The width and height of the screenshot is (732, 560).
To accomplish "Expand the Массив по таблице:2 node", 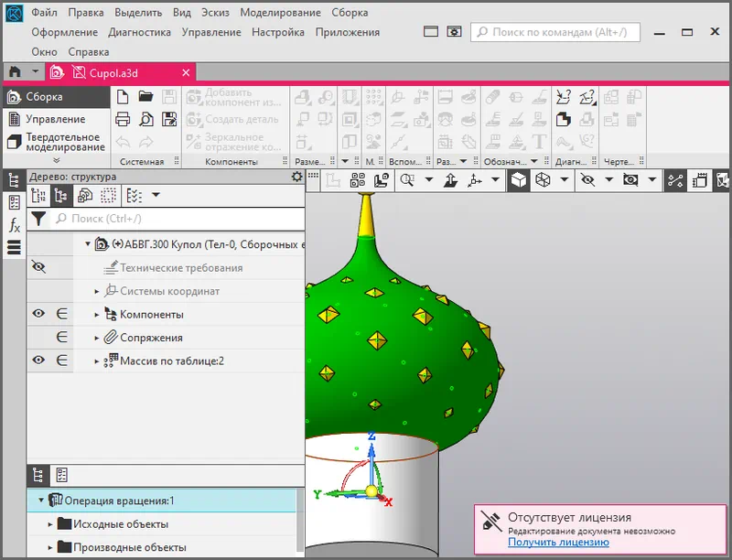I will click(97, 361).
